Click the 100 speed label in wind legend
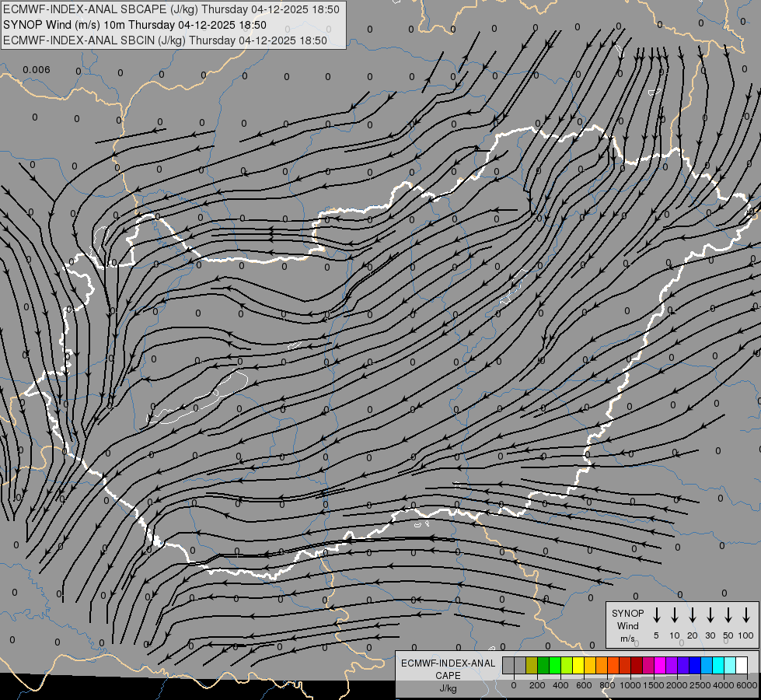The height and width of the screenshot is (700, 761). tap(746, 635)
